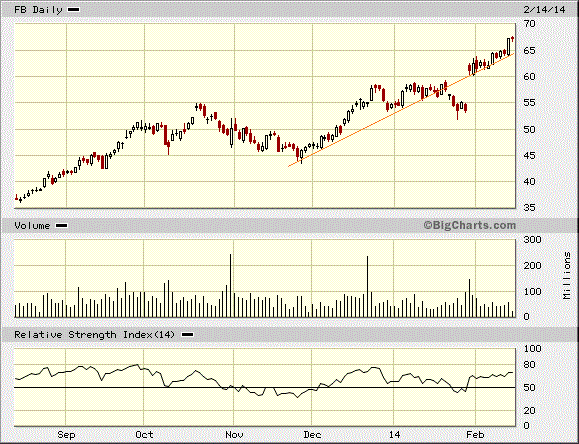The height and width of the screenshot is (444, 579).
Task: Click the 'Feb' month label
Action: (x=475, y=434)
